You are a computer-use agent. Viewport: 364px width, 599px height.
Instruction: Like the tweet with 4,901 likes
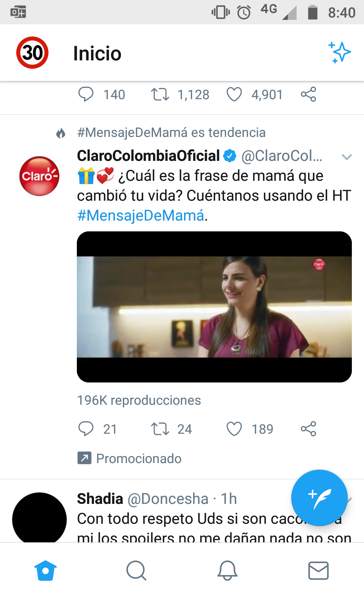point(234,94)
